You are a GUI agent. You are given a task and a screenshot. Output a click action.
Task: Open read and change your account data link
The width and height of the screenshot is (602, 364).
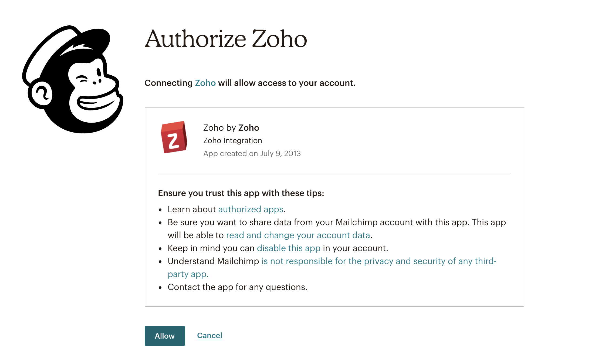coord(298,235)
